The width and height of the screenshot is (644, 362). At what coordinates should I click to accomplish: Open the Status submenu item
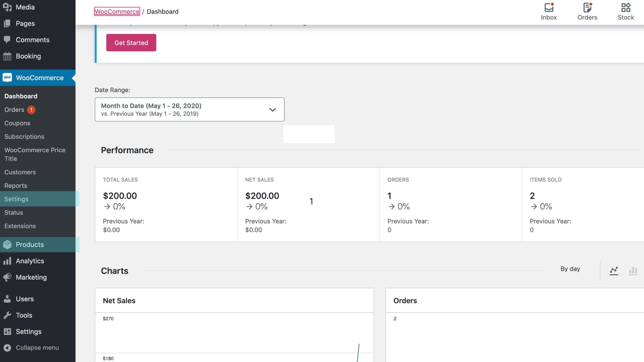coord(14,213)
